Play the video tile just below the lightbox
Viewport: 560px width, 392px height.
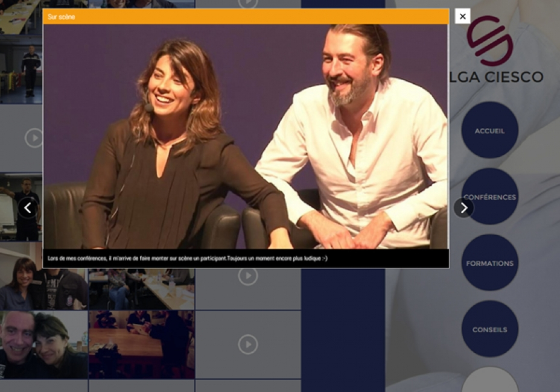click(x=247, y=276)
